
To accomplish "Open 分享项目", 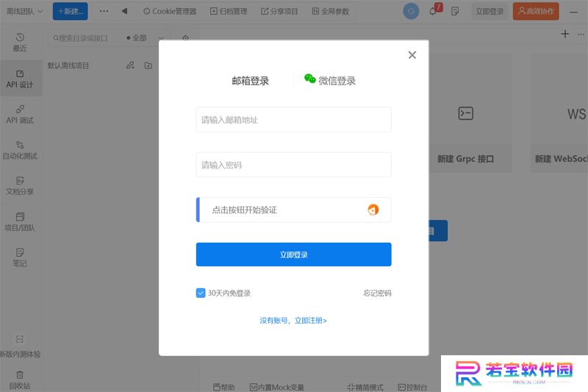I will (x=279, y=11).
